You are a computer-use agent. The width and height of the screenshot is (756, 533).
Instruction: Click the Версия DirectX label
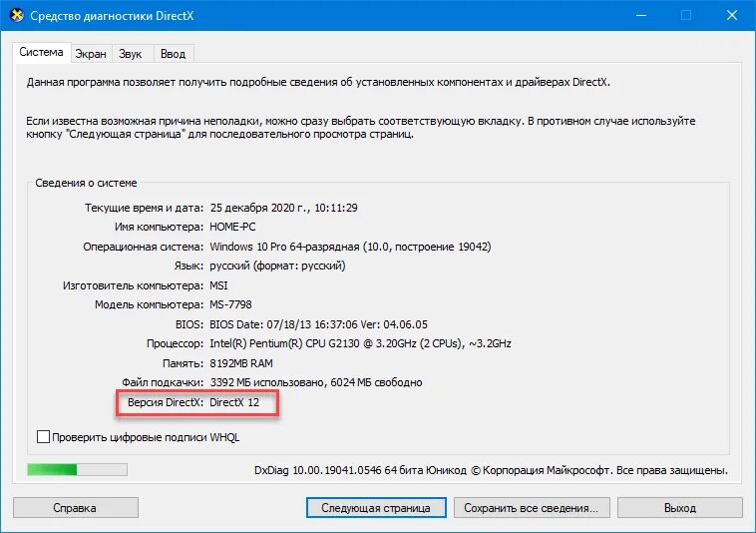click(x=166, y=402)
